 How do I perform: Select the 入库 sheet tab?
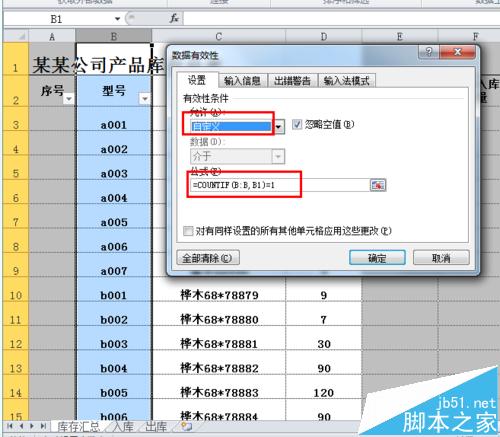[x=123, y=427]
